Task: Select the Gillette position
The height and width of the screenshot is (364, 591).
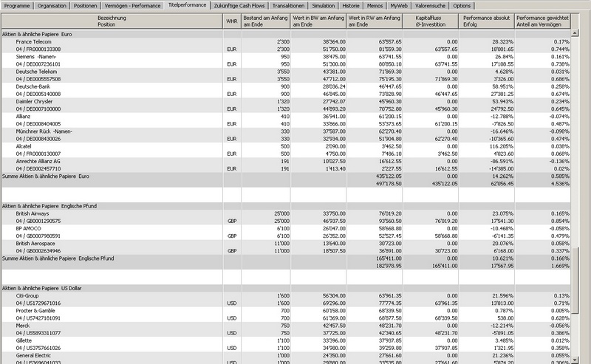Action: click(286, 344)
